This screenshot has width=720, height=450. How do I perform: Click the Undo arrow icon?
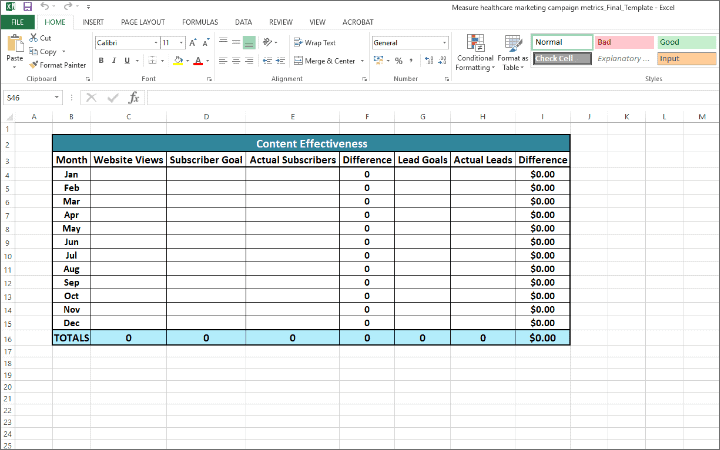[44, 6]
